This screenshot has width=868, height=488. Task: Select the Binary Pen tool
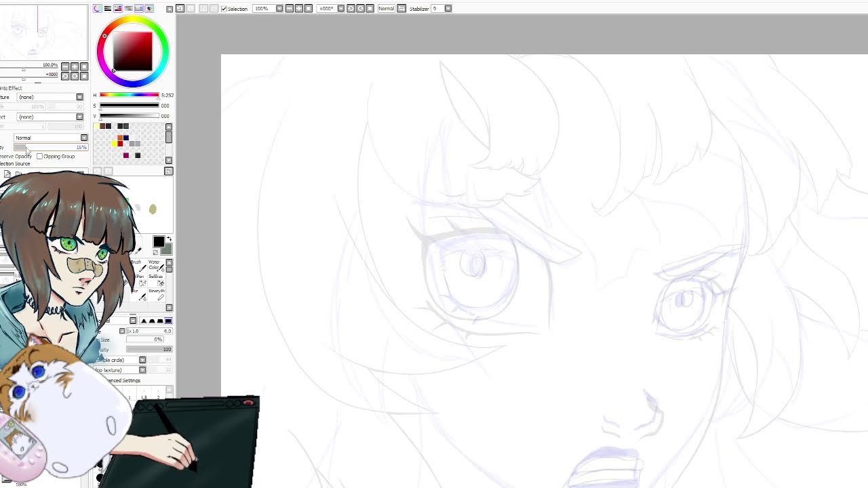156,296
